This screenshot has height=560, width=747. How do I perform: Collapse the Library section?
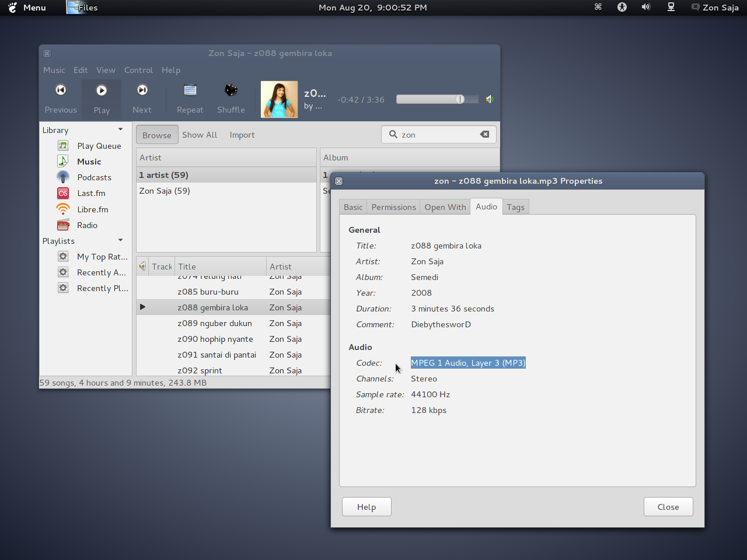tap(120, 129)
